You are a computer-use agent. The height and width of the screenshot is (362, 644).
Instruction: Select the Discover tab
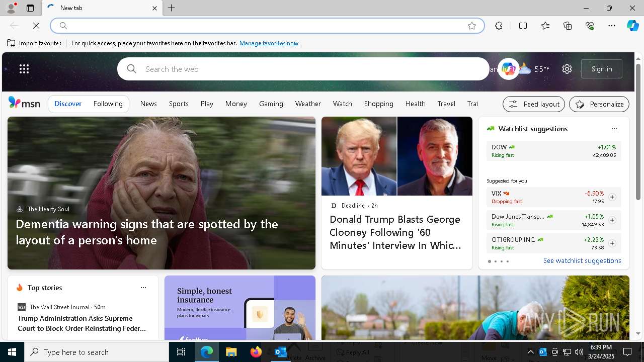click(x=68, y=104)
